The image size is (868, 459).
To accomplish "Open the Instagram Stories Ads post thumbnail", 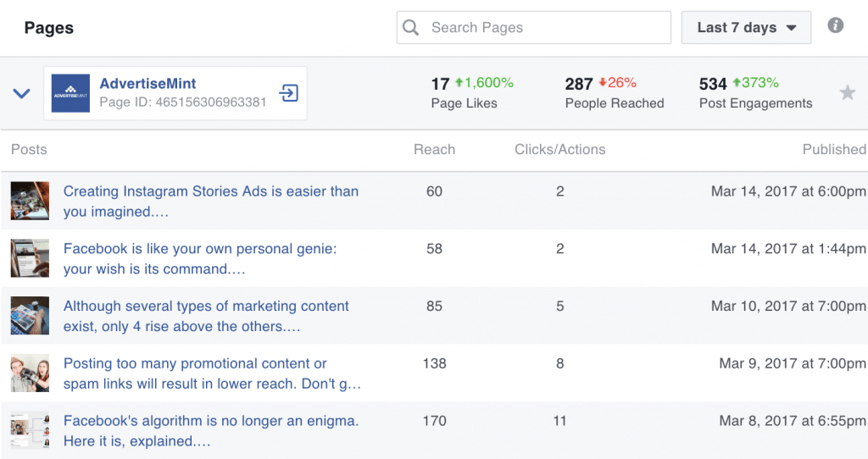I will click(x=30, y=201).
